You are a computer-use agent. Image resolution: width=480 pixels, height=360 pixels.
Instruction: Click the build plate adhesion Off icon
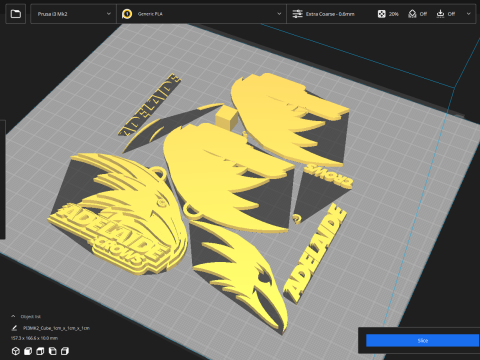pyautogui.click(x=440, y=14)
